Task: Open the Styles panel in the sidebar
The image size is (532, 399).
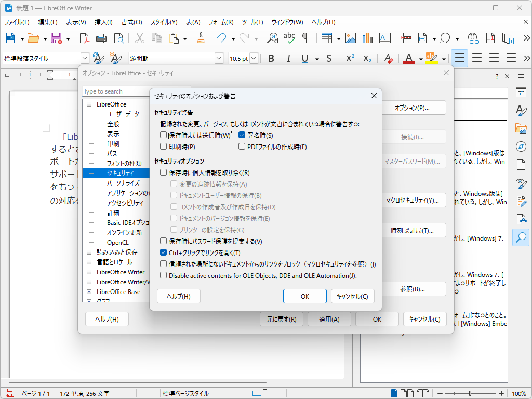Action: [521, 110]
